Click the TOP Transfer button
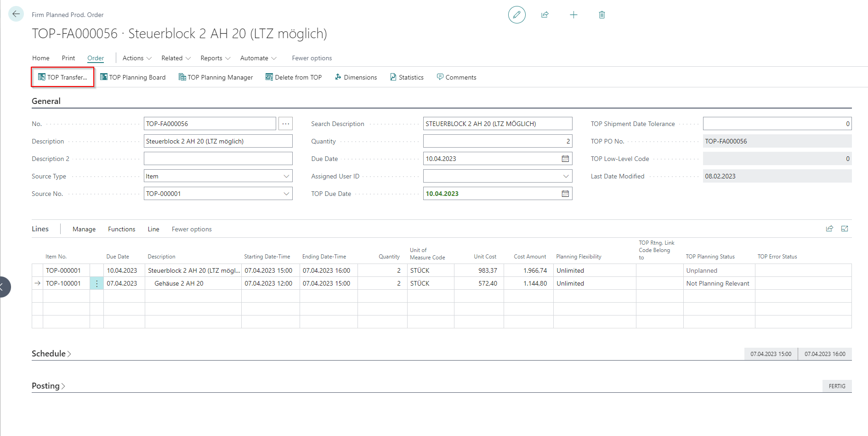 click(62, 77)
